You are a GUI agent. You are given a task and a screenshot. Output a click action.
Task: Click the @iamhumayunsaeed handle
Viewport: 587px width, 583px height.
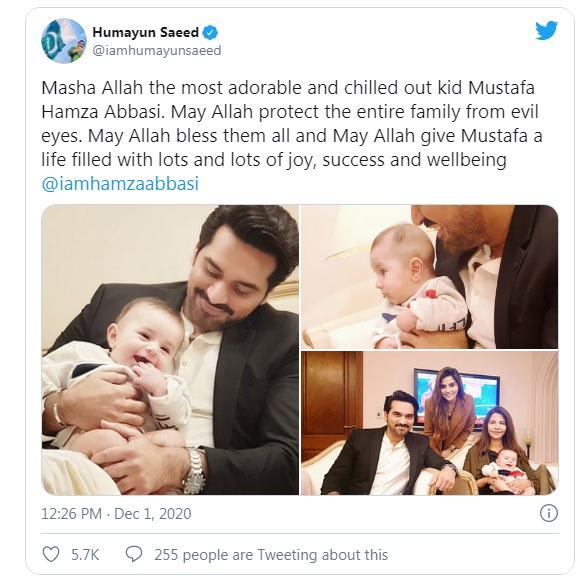[x=157, y=51]
